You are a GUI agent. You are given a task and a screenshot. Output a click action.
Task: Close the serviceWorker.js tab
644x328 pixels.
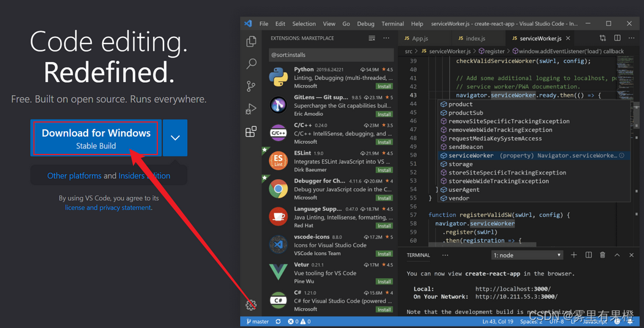pos(568,38)
